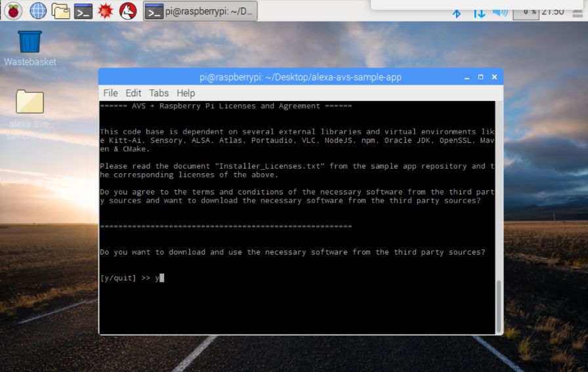Open the Edit menu in terminal
Screen dimensions: 588x372
[133, 93]
